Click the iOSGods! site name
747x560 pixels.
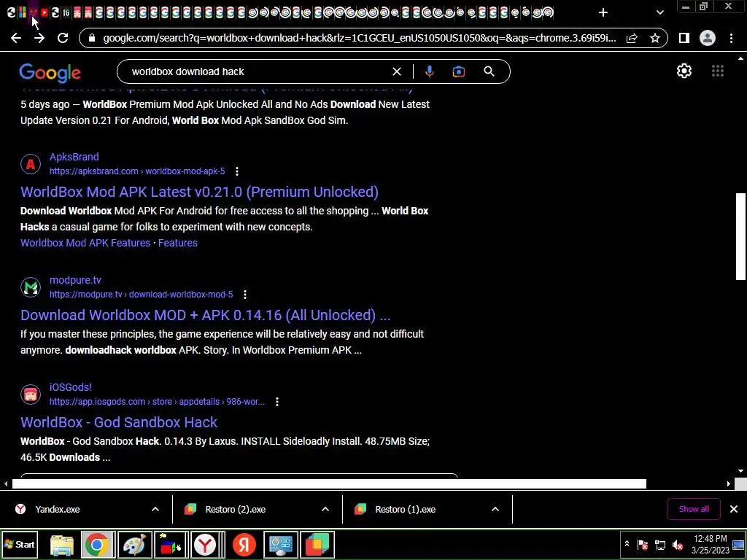click(71, 387)
